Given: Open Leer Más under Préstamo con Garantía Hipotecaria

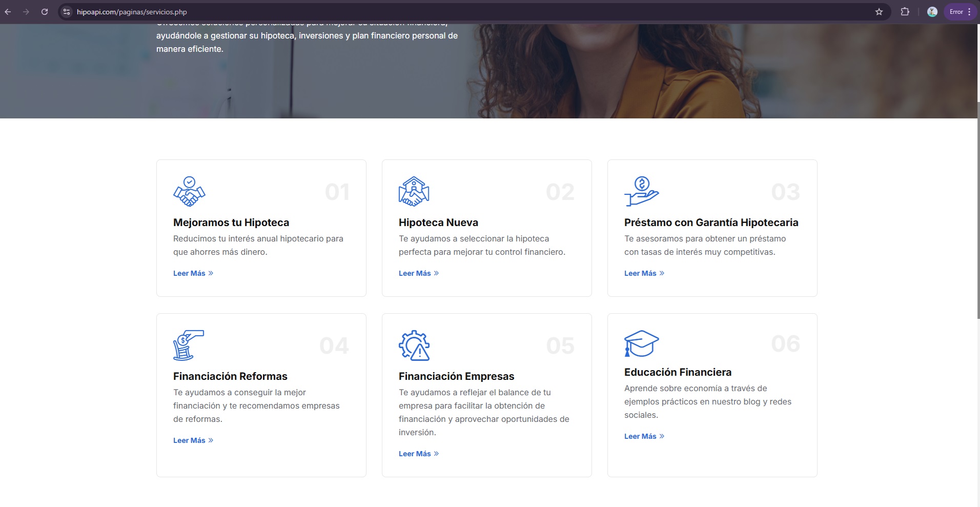Looking at the screenshot, I should tap(644, 273).
